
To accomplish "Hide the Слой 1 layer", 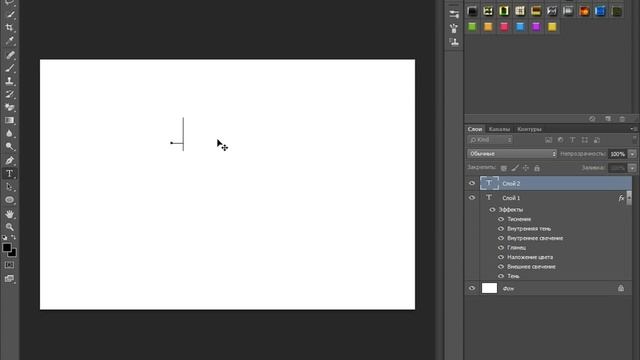I will click(x=472, y=198).
